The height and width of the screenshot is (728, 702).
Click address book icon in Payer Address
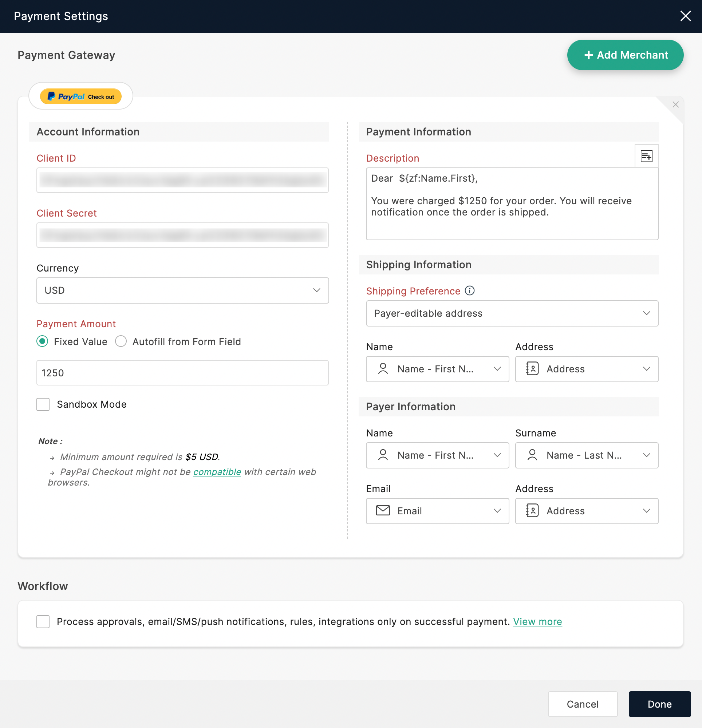532,510
